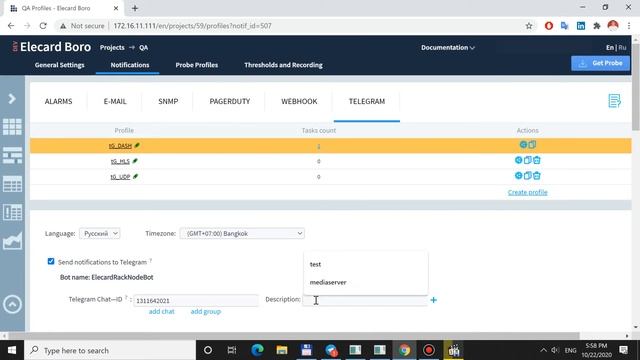
Task: Click the Telegram Chat-ID input field
Action: click(196, 300)
